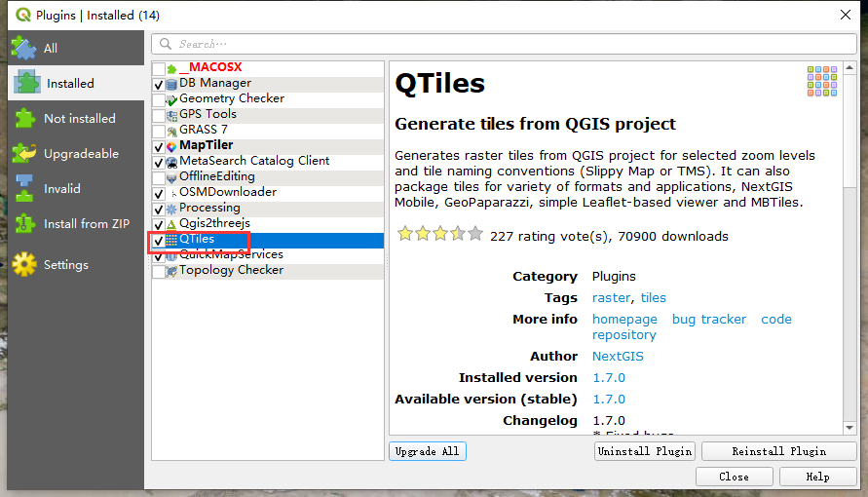The image size is (868, 497).
Task: Enable the GPS Tools checkbox
Action: [x=159, y=115]
